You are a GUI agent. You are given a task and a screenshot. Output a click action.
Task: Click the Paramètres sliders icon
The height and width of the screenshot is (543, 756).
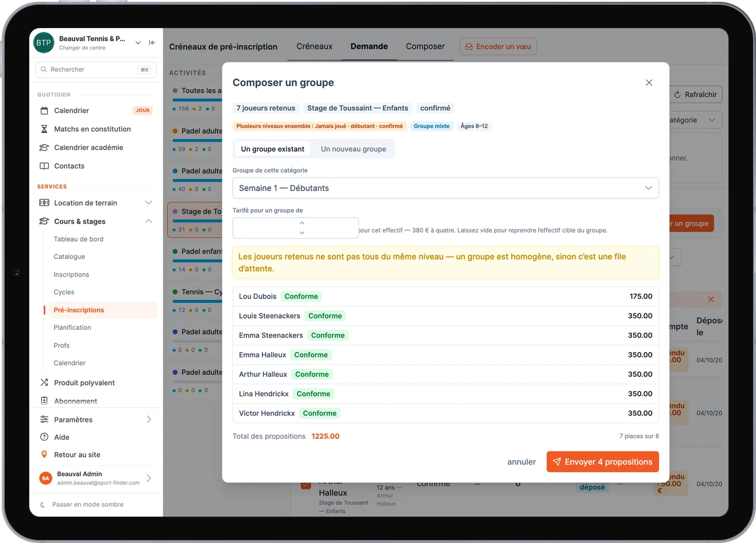[x=44, y=419]
